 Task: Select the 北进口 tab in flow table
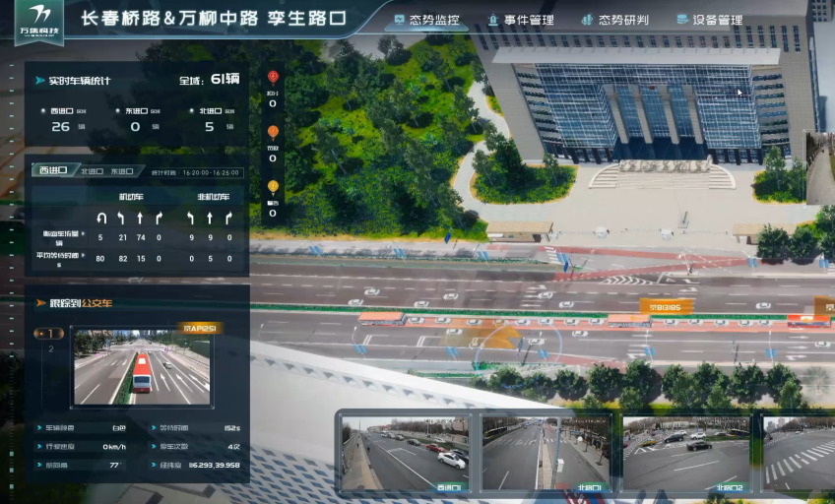[x=92, y=171]
